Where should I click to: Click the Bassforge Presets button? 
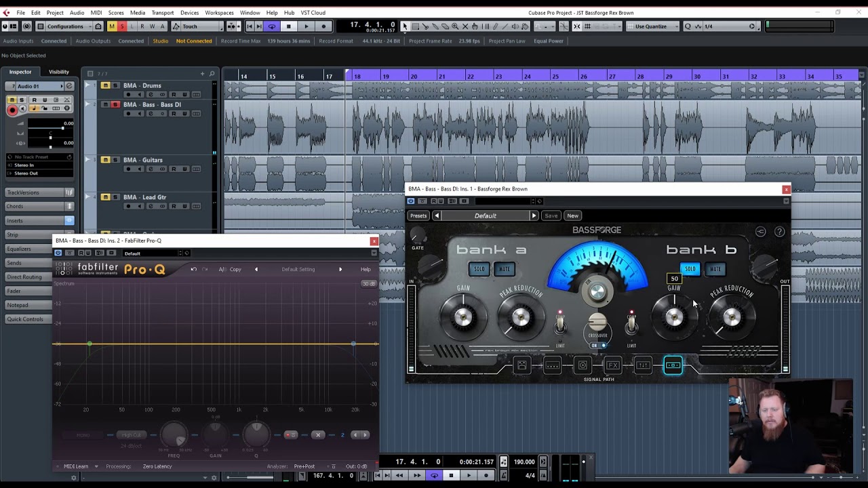[x=418, y=216]
